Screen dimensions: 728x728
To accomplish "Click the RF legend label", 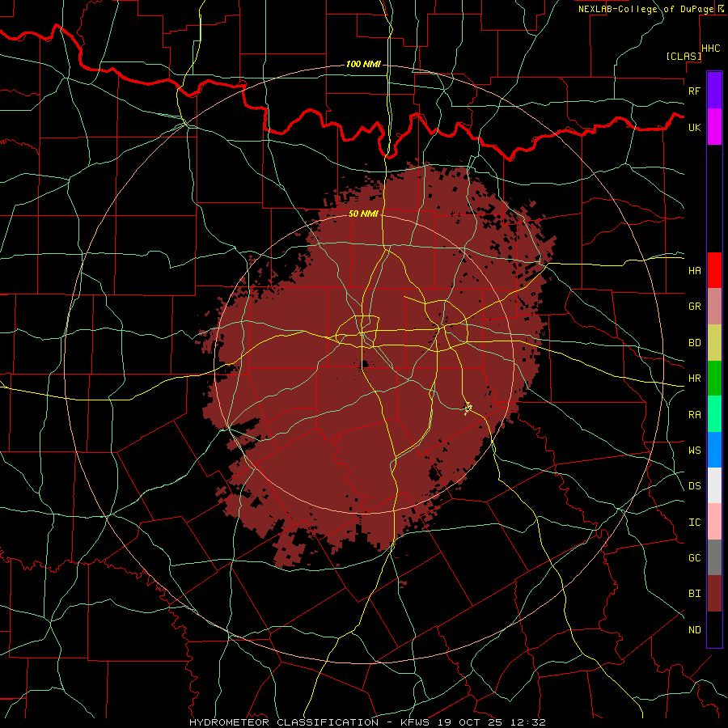I will 694,91.
